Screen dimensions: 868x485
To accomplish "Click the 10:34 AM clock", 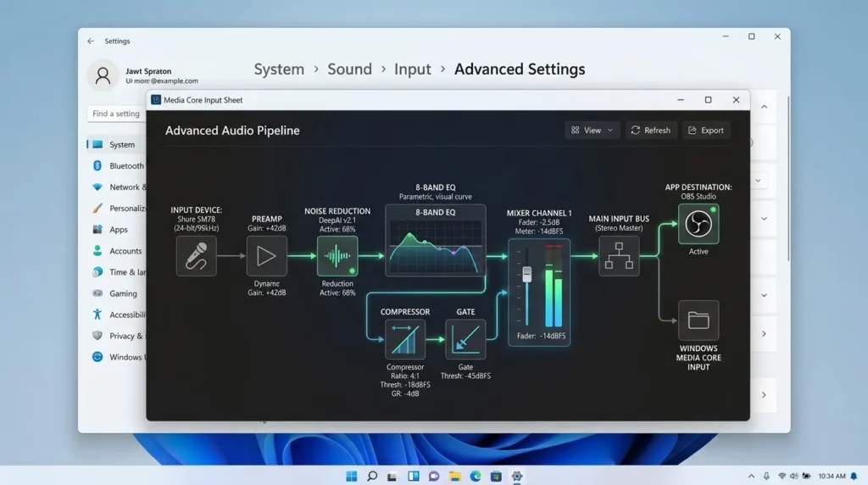I will click(x=832, y=477).
